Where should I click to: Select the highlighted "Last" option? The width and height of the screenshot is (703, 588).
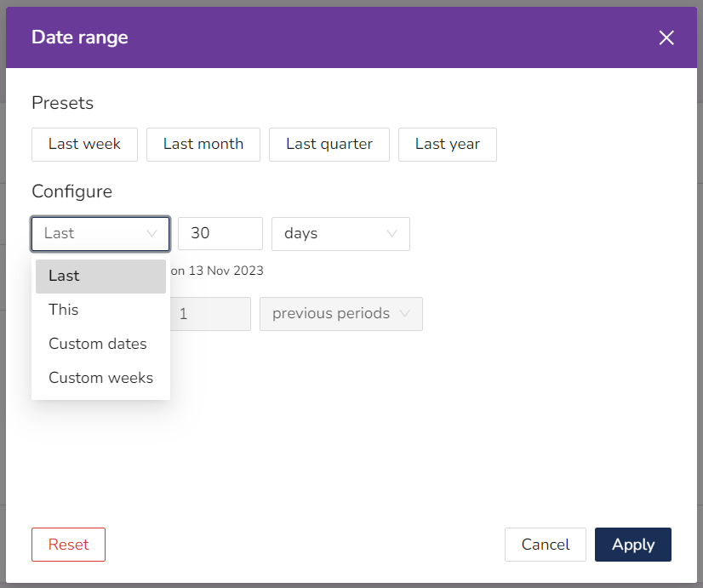(63, 276)
